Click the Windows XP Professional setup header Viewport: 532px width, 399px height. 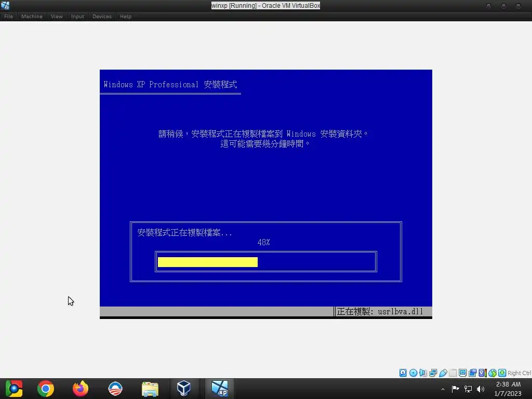coord(170,85)
